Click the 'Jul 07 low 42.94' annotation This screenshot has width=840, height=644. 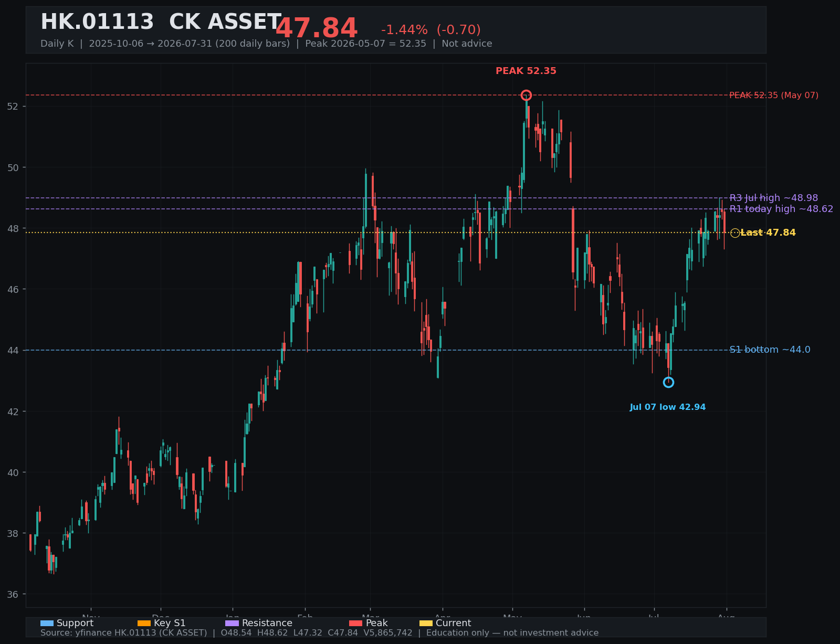(x=668, y=407)
